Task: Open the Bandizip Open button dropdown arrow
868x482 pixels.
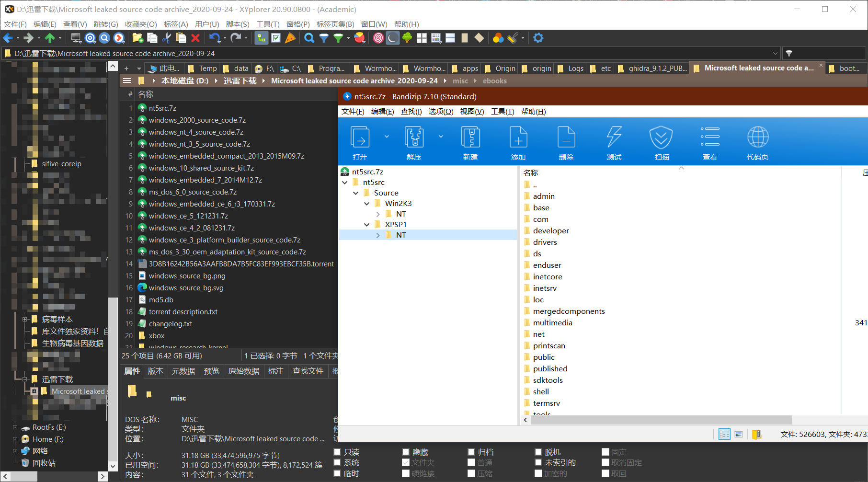Action: [x=387, y=137]
